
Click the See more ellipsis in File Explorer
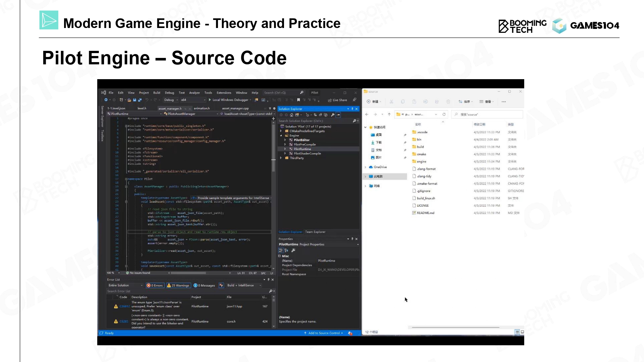pos(504,102)
